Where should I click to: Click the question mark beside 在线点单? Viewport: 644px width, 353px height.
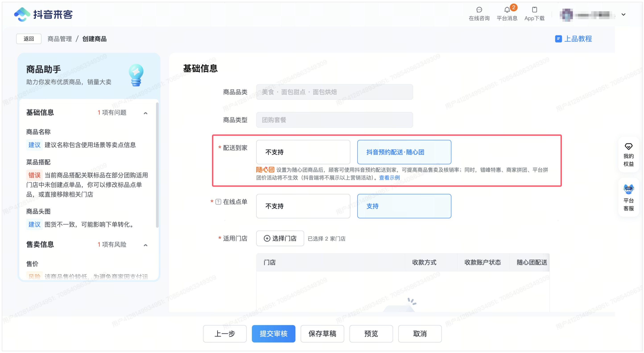click(x=218, y=202)
